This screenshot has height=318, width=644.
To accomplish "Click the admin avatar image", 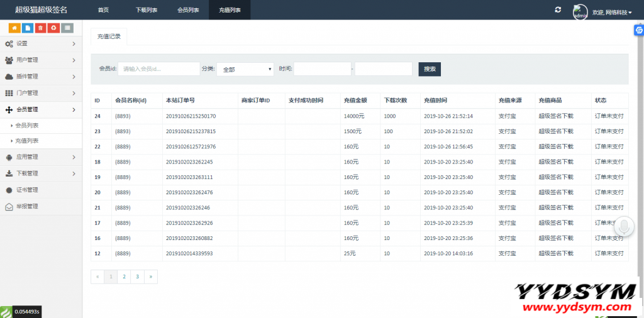I will [580, 11].
